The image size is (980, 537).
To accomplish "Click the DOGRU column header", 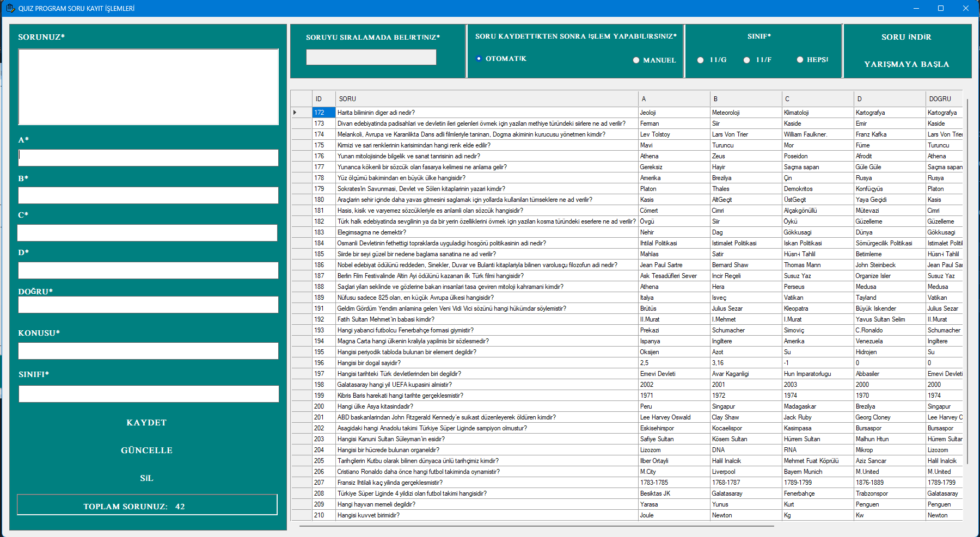I will pyautogui.click(x=944, y=99).
